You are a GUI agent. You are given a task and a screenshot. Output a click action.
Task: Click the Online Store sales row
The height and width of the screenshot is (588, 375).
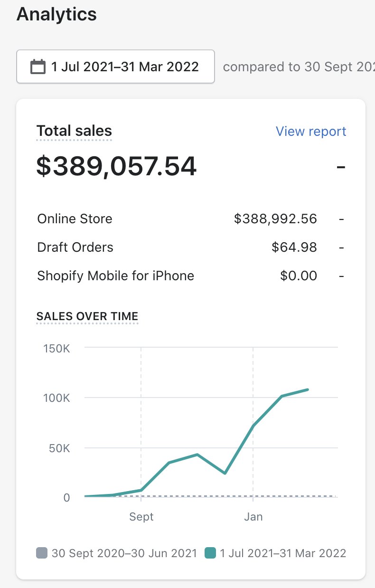click(x=191, y=219)
